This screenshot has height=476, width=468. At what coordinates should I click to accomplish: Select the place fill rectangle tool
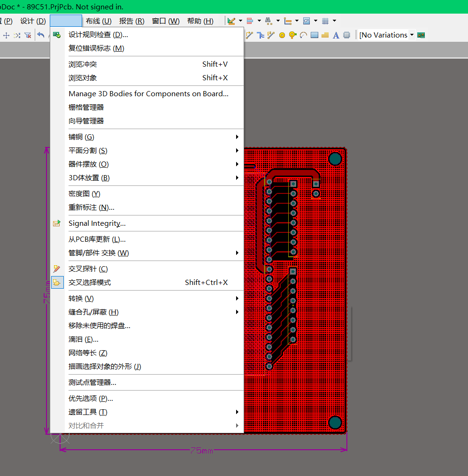point(315,35)
